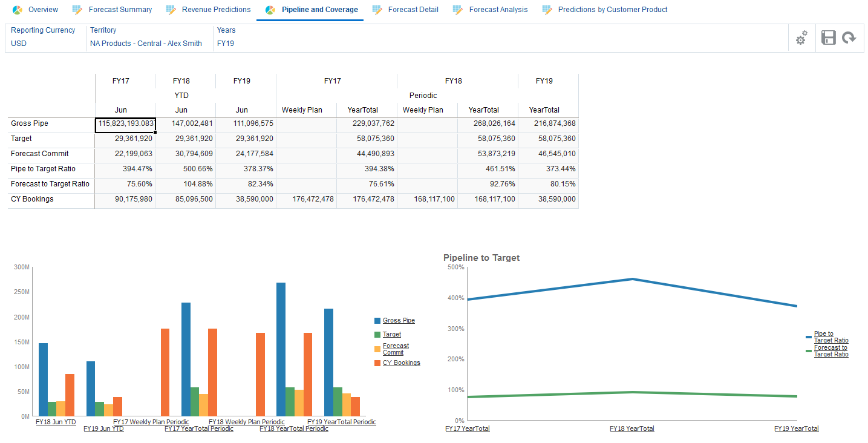Click the Overview tab pie icon
Viewport: 868px width, 443px height.
point(17,10)
